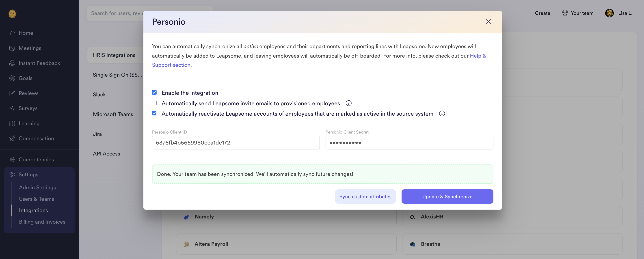
Task: Open the Help & Support section link
Action: coord(478,56)
